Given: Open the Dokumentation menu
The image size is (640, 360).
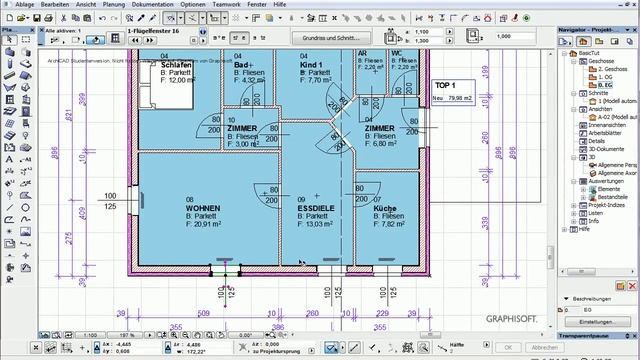Looking at the screenshot, I should click(152, 4).
